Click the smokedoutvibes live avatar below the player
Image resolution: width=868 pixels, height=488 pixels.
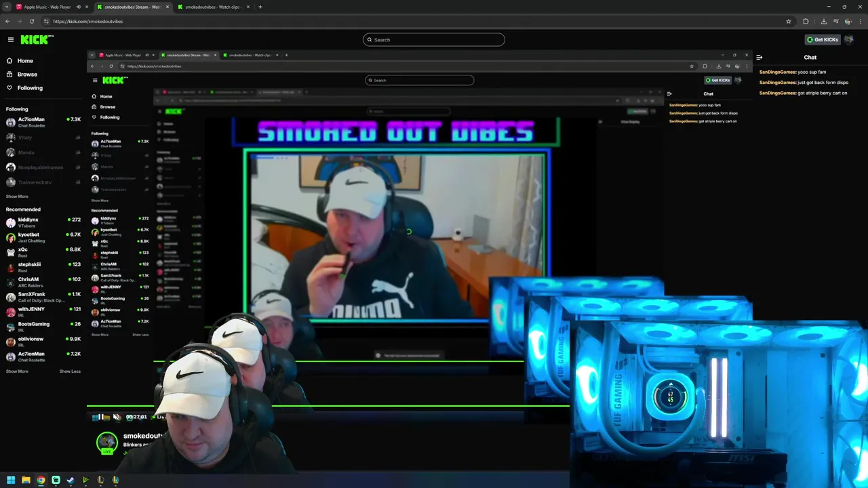pos(106,442)
